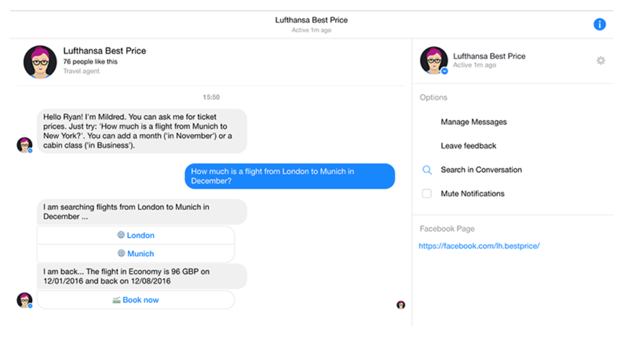
Task: Click the London quick reply button
Action: [136, 235]
